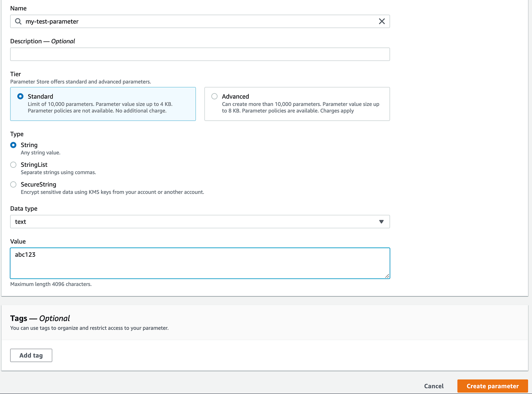This screenshot has width=532, height=394.
Task: Focus the Description optional input field
Action: click(200, 54)
